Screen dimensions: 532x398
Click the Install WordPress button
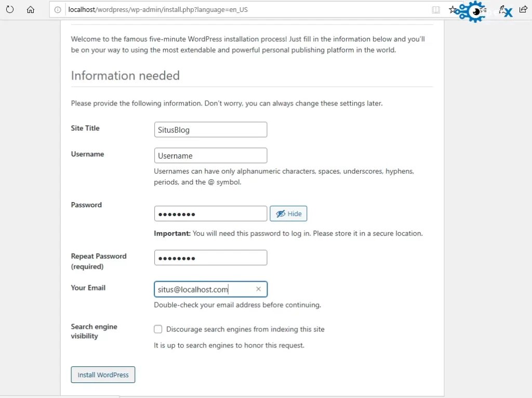(103, 375)
